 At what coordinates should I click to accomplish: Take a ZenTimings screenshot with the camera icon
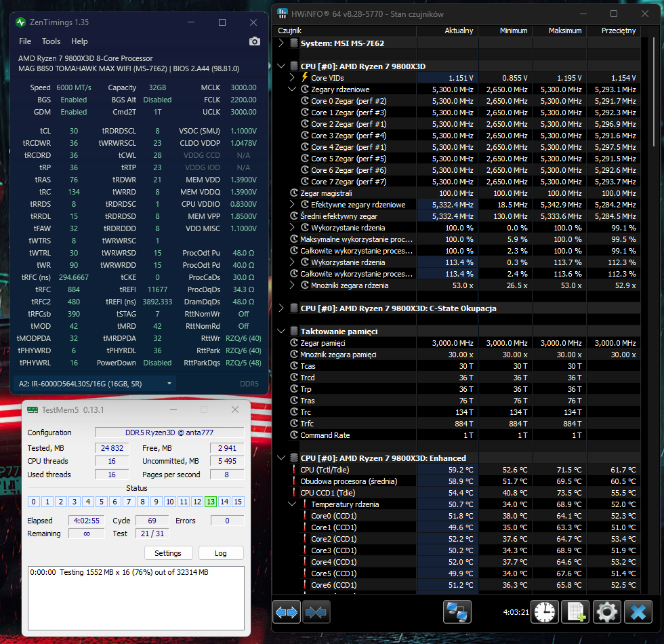pyautogui.click(x=255, y=41)
